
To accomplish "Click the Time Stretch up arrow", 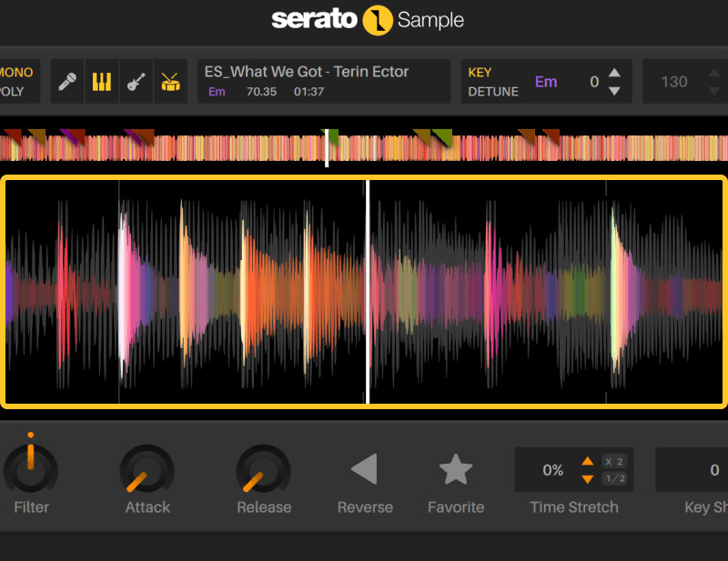I will (588, 462).
